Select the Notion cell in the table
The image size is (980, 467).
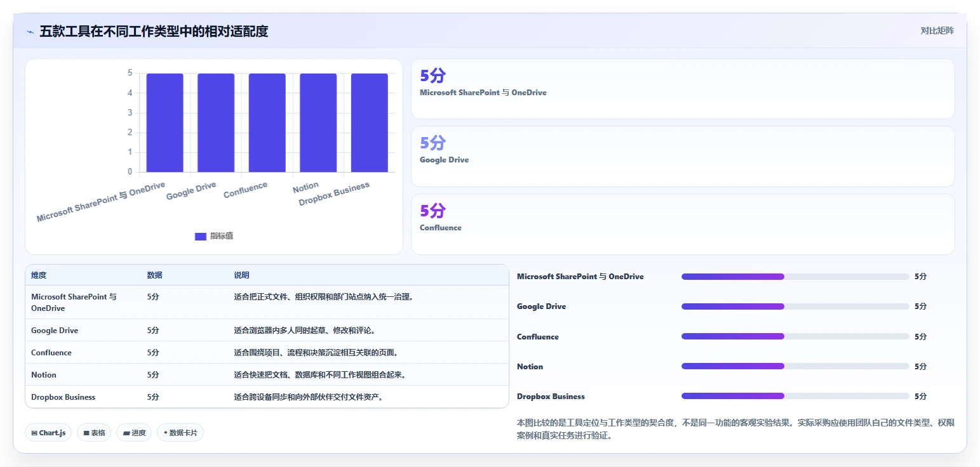(x=44, y=375)
